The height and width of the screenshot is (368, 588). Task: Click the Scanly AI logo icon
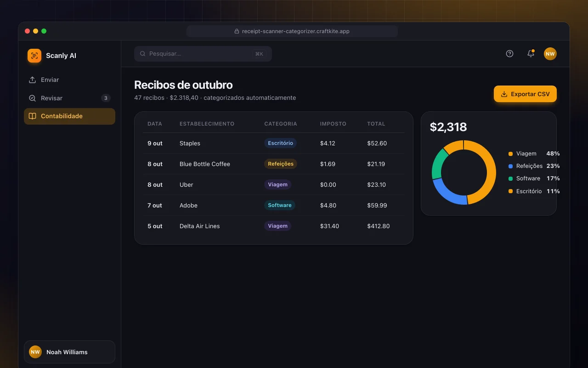coord(34,56)
